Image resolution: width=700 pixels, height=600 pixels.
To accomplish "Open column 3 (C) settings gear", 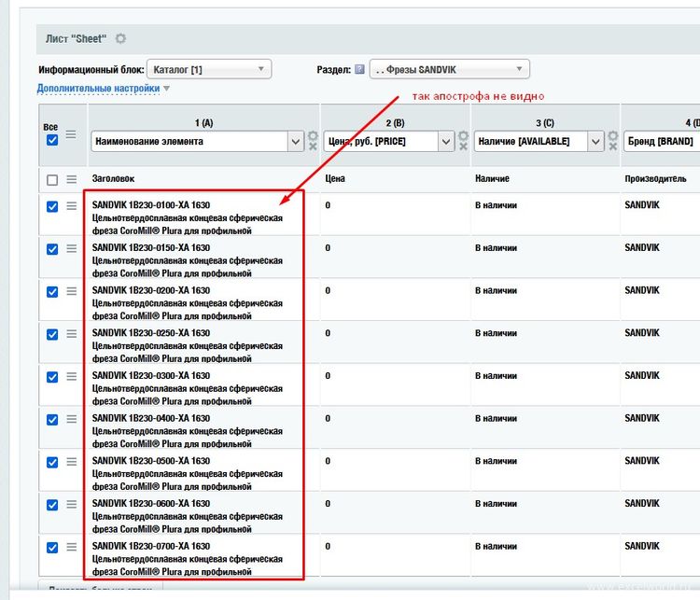I will (613, 135).
